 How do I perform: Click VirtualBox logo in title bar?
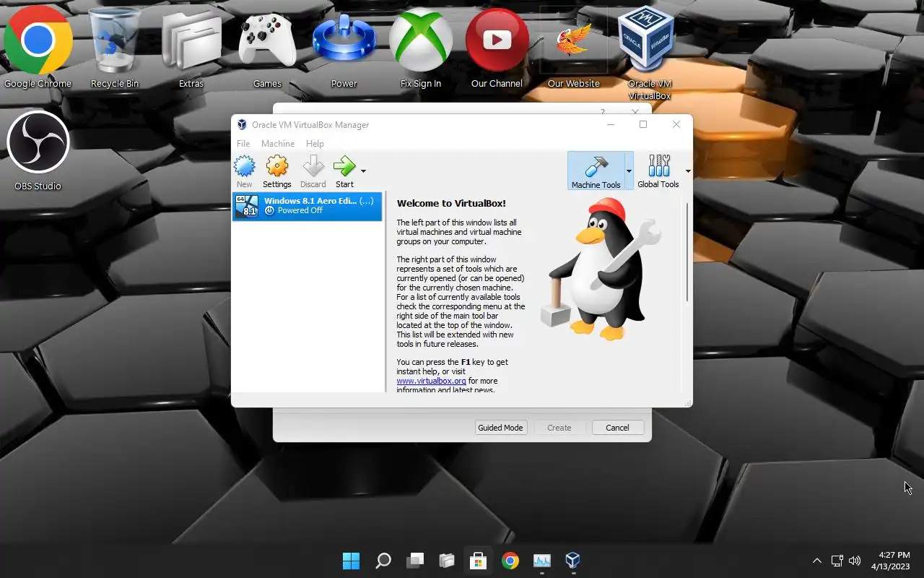[x=242, y=125]
